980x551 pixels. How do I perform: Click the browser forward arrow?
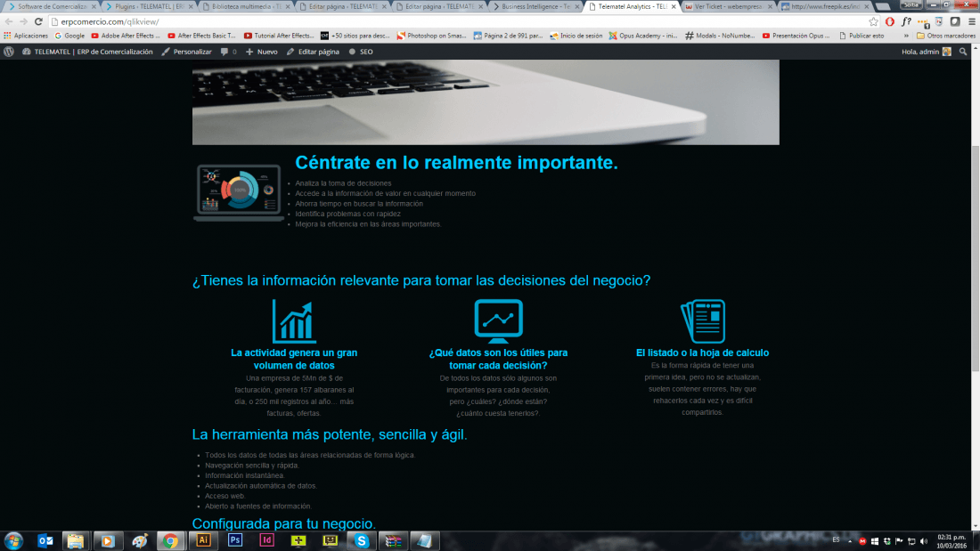(23, 21)
